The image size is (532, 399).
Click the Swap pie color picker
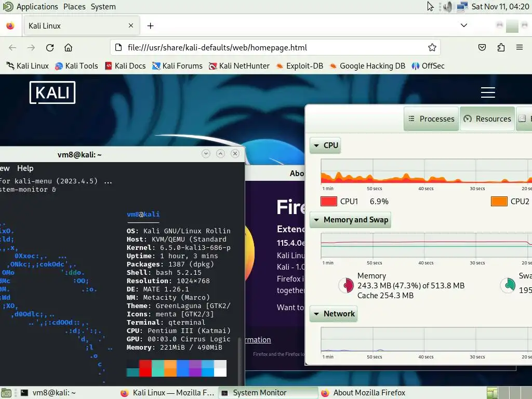tap(508, 285)
